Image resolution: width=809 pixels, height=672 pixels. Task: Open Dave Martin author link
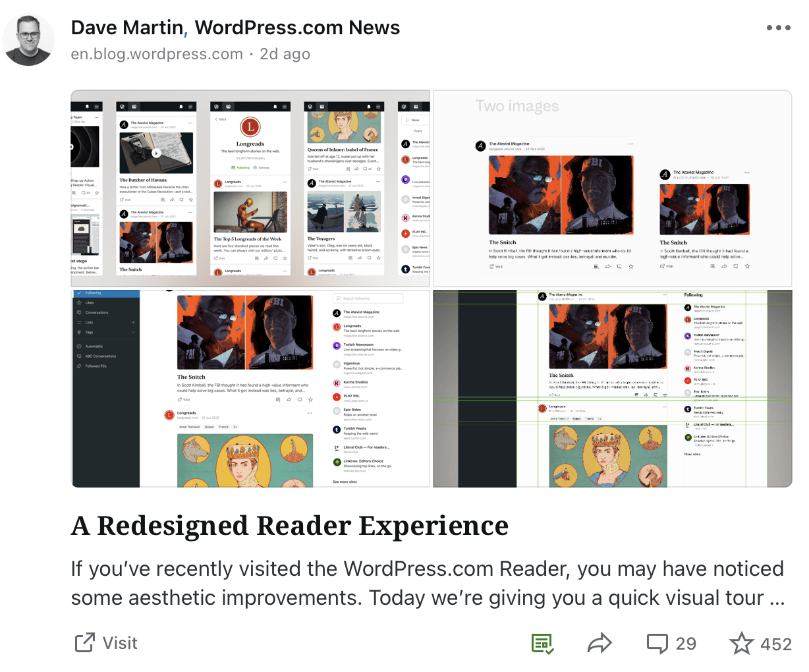point(127,28)
